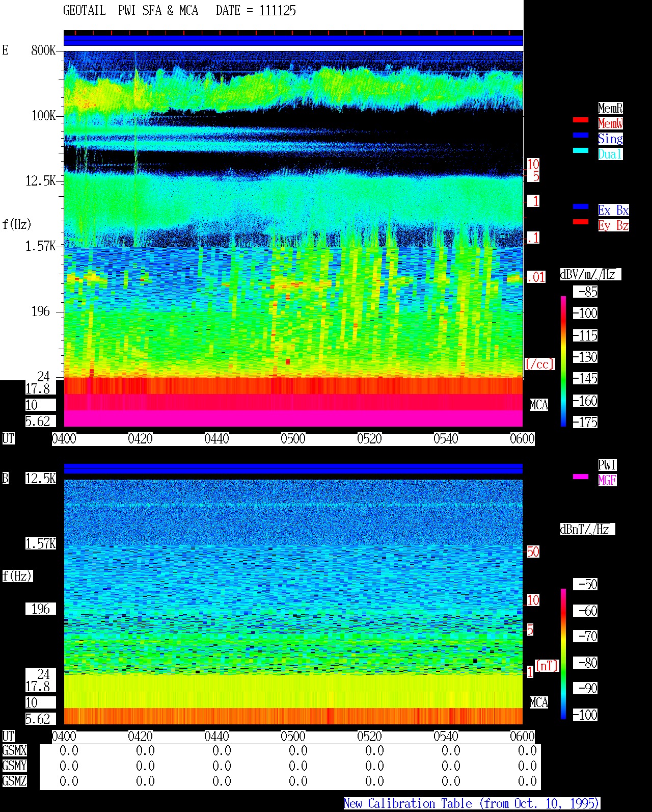
Task: Click the magenta MGF legend swatch
Action: [x=581, y=477]
